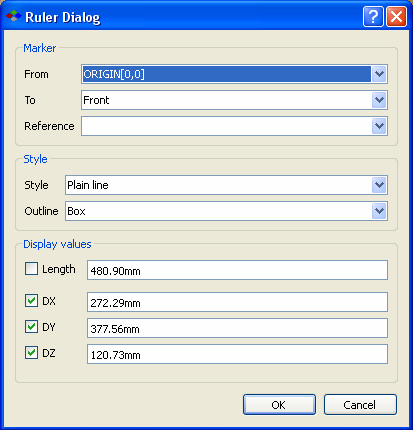
Task: Uncheck the DX checkbox
Action: click(x=31, y=301)
